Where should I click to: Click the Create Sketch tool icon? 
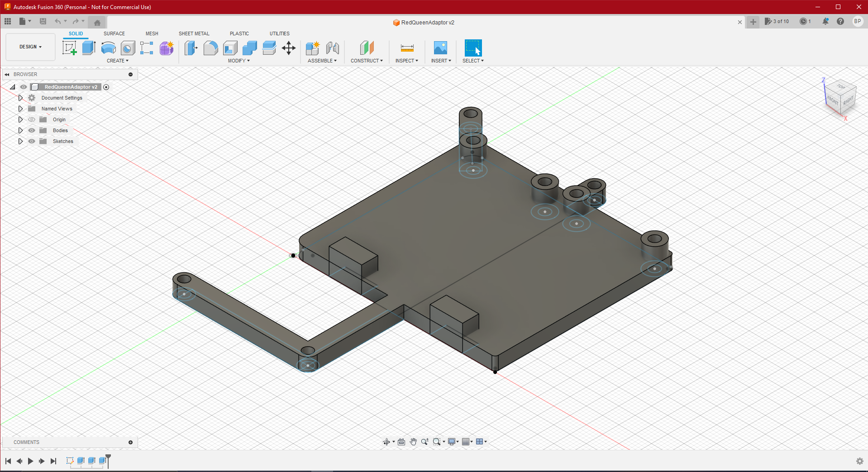69,48
